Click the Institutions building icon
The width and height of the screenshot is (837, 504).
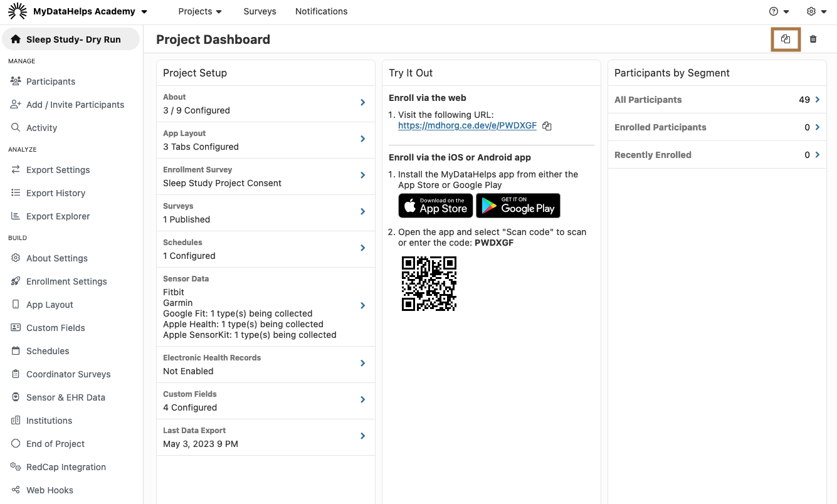tap(16, 420)
